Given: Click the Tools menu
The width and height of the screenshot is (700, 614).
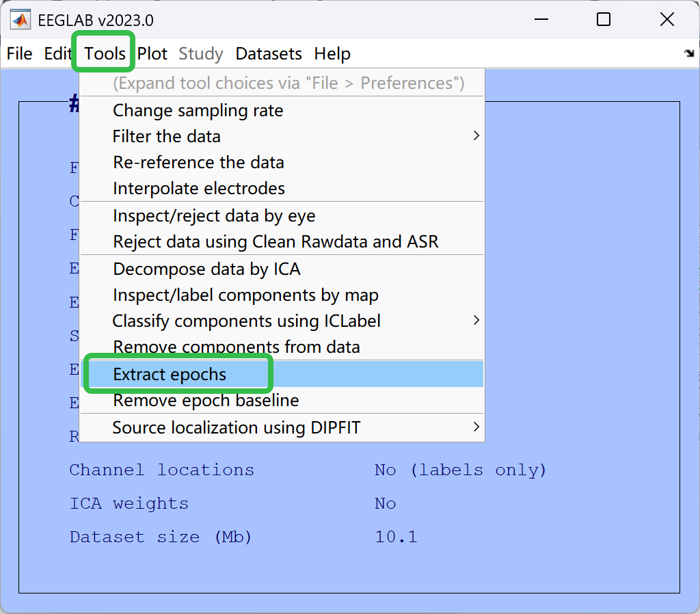Looking at the screenshot, I should pos(105,53).
